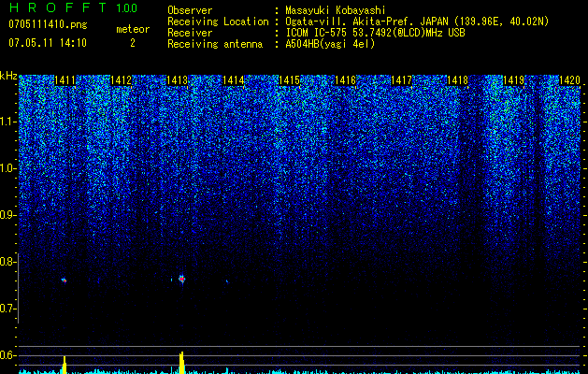Click the meteor count value 2
This screenshot has height=374, width=588.
(133, 43)
